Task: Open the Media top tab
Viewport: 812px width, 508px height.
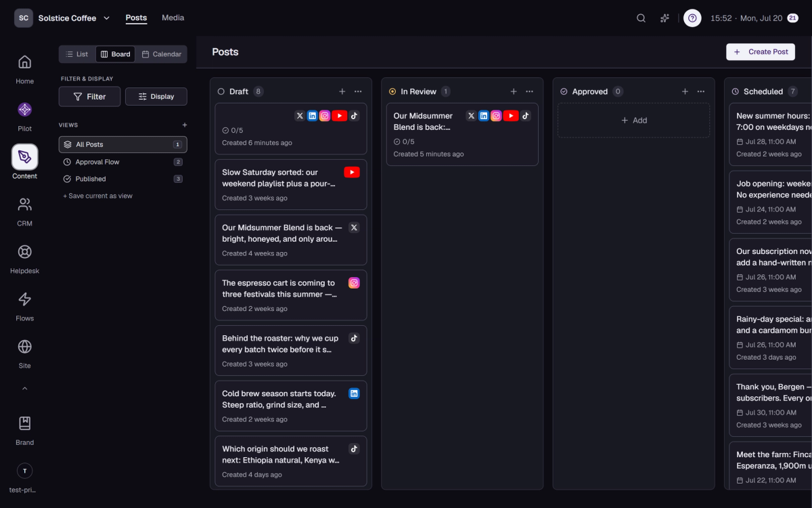Action: [173, 18]
